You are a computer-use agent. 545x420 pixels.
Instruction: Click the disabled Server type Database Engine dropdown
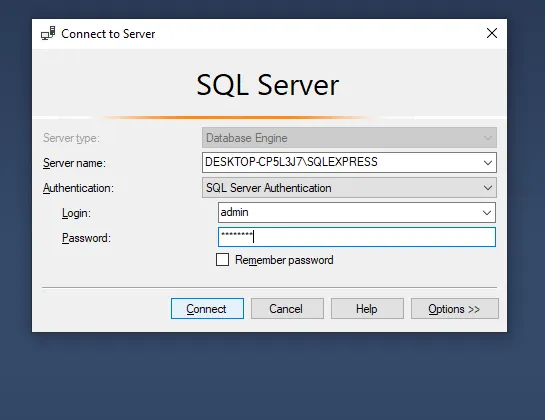tap(349, 138)
